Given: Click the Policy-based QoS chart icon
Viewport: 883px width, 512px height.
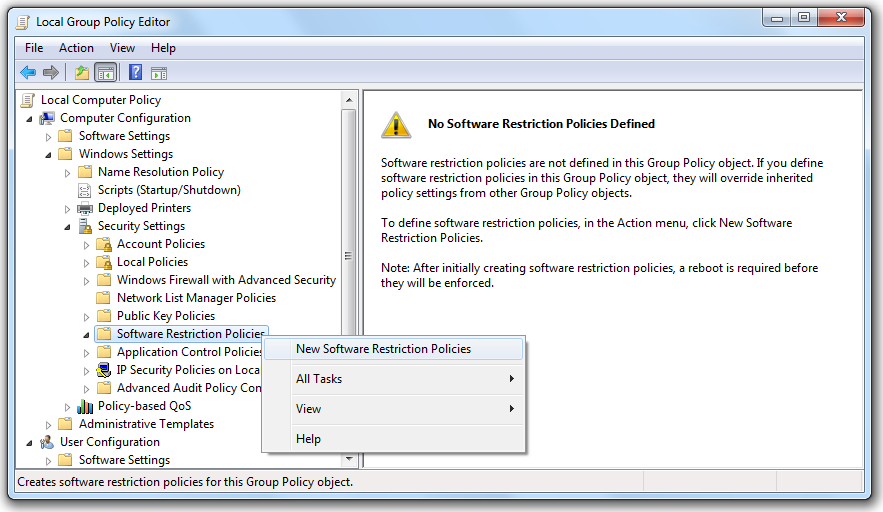Looking at the screenshot, I should click(x=85, y=406).
